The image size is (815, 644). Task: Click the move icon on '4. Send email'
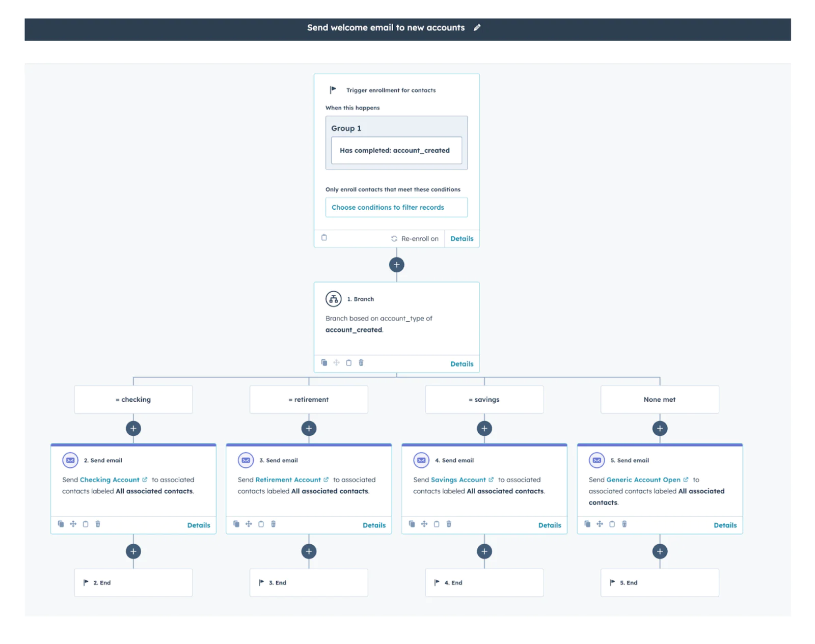pyautogui.click(x=424, y=524)
